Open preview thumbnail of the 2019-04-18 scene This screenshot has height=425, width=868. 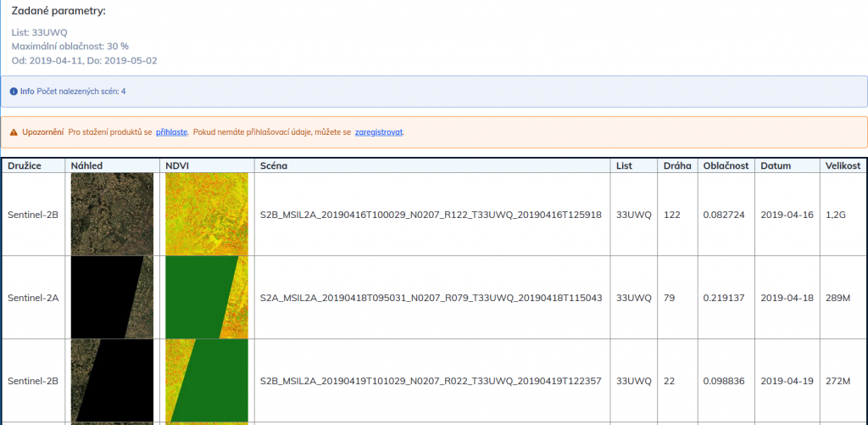[x=113, y=297]
